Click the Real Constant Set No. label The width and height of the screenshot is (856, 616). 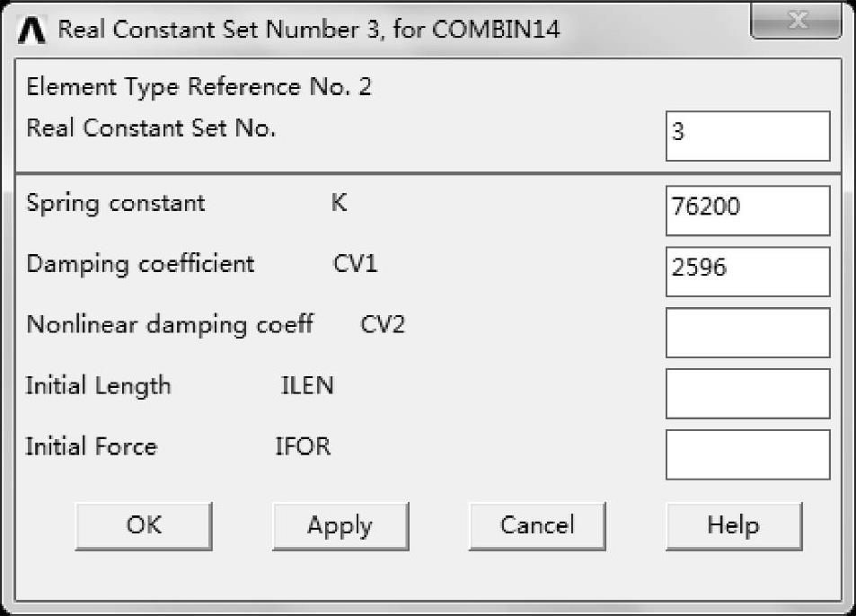[x=151, y=128]
